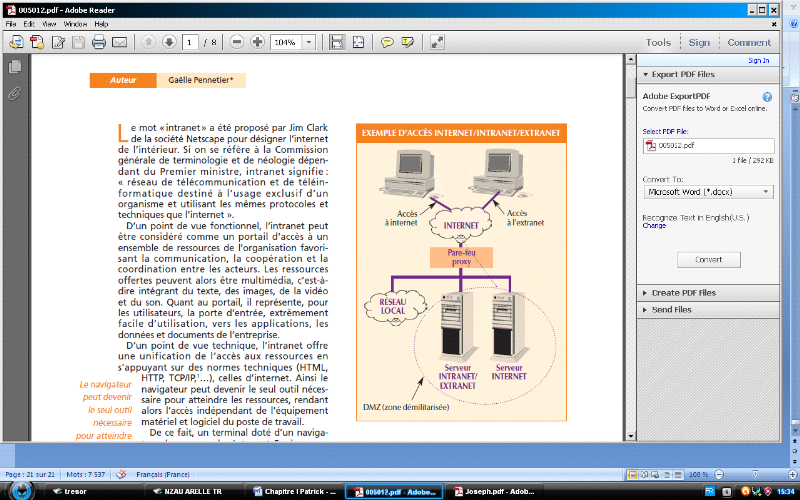The height and width of the screenshot is (500, 800).
Task: Open the Edit menu
Action: click(29, 23)
